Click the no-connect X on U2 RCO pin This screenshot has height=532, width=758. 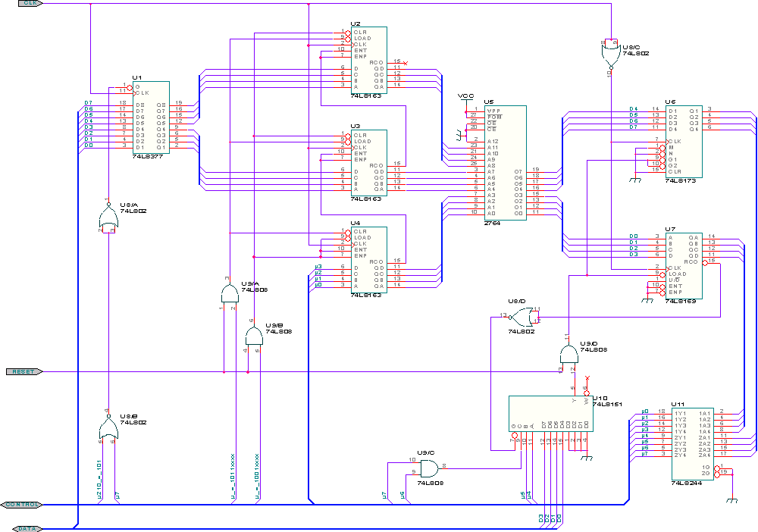coord(406,63)
